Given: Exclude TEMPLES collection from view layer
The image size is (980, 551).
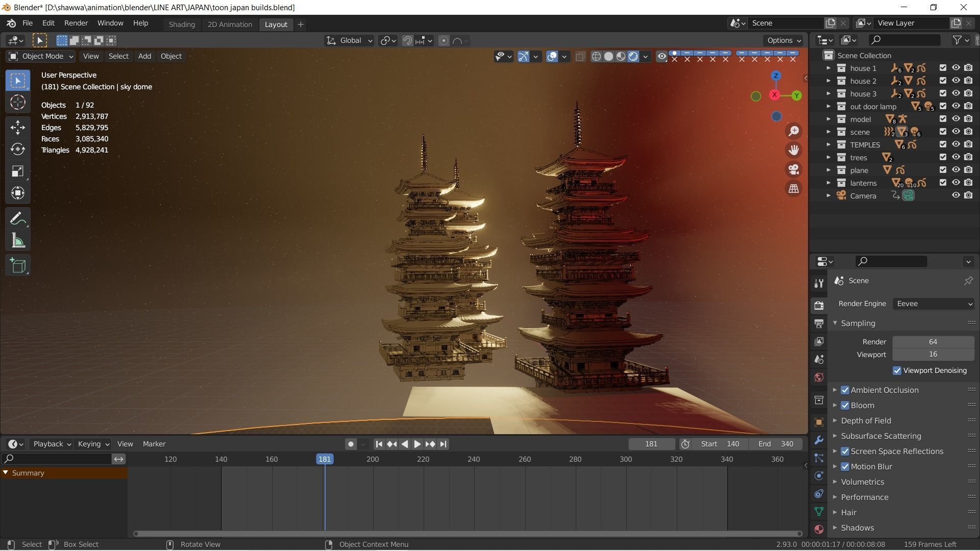Looking at the screenshot, I should pyautogui.click(x=943, y=144).
